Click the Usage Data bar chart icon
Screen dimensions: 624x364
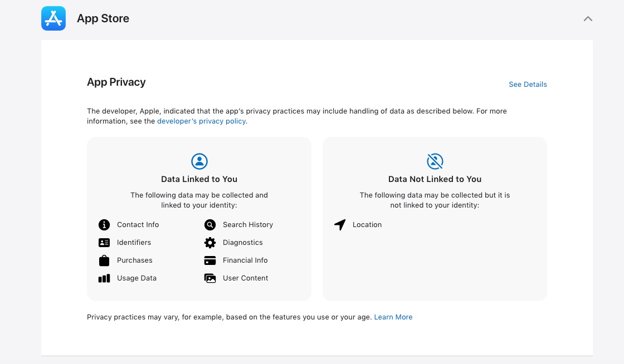[x=104, y=278]
